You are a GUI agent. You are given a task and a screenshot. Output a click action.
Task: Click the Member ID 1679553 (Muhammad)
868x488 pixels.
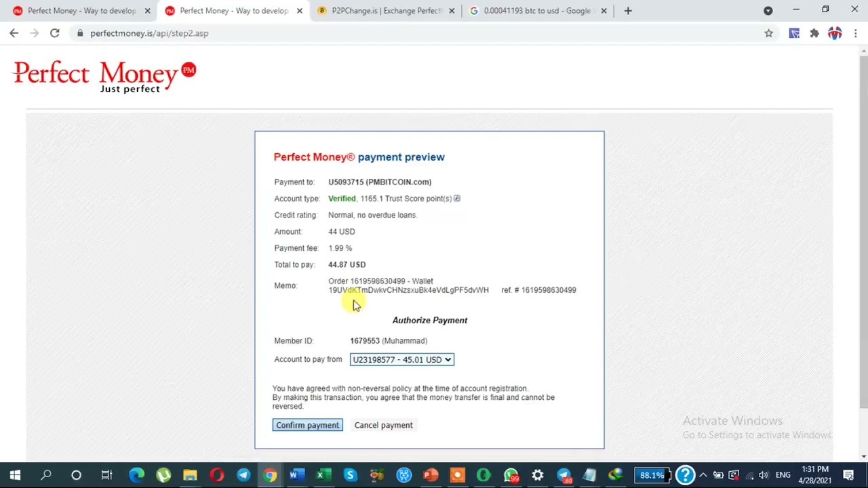389,341
